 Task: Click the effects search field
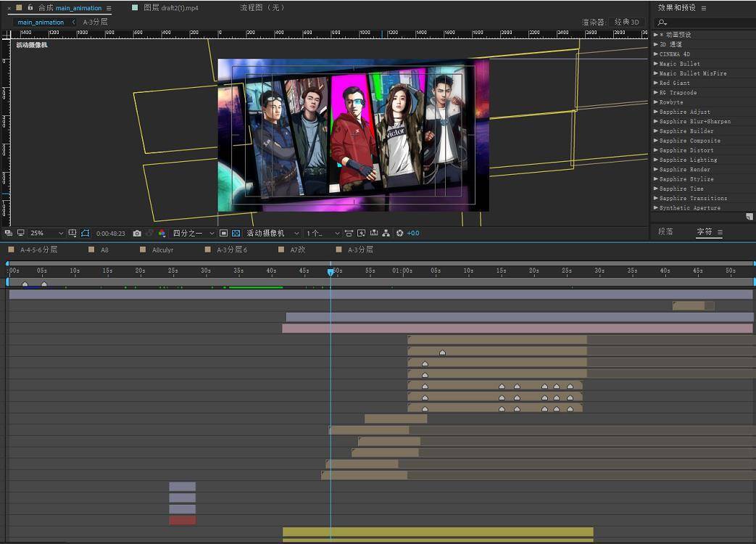(x=705, y=22)
